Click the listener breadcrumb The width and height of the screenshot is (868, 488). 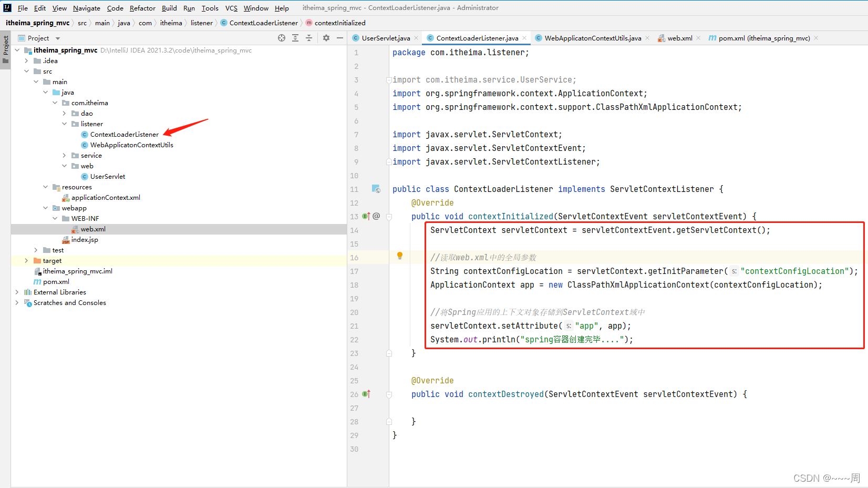pyautogui.click(x=202, y=23)
